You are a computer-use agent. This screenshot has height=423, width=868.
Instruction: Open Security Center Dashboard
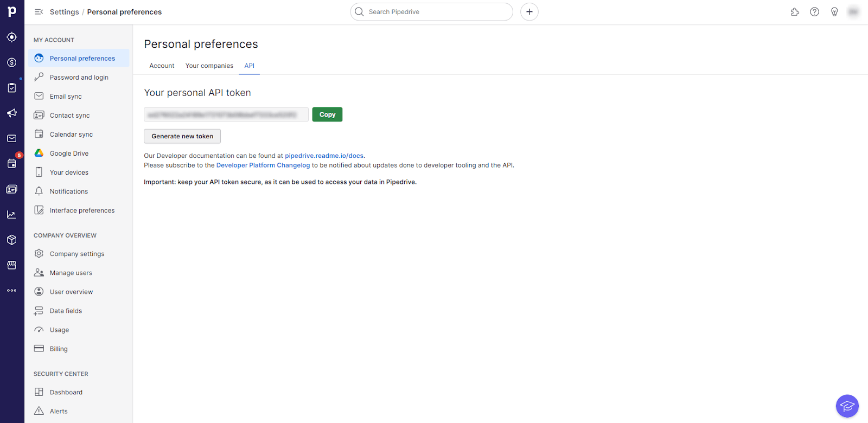click(x=79, y=392)
